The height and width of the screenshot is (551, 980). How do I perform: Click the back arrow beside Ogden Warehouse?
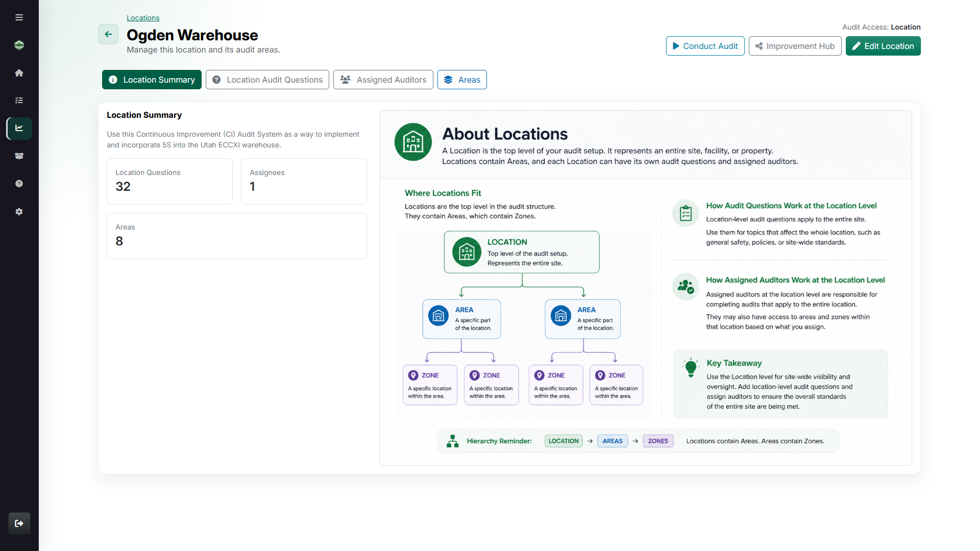[x=108, y=34]
